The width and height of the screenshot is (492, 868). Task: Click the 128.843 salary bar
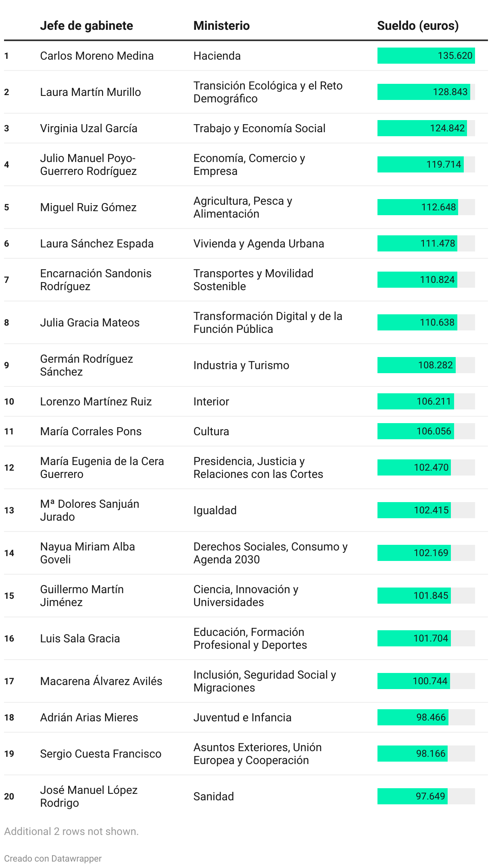pos(423,92)
